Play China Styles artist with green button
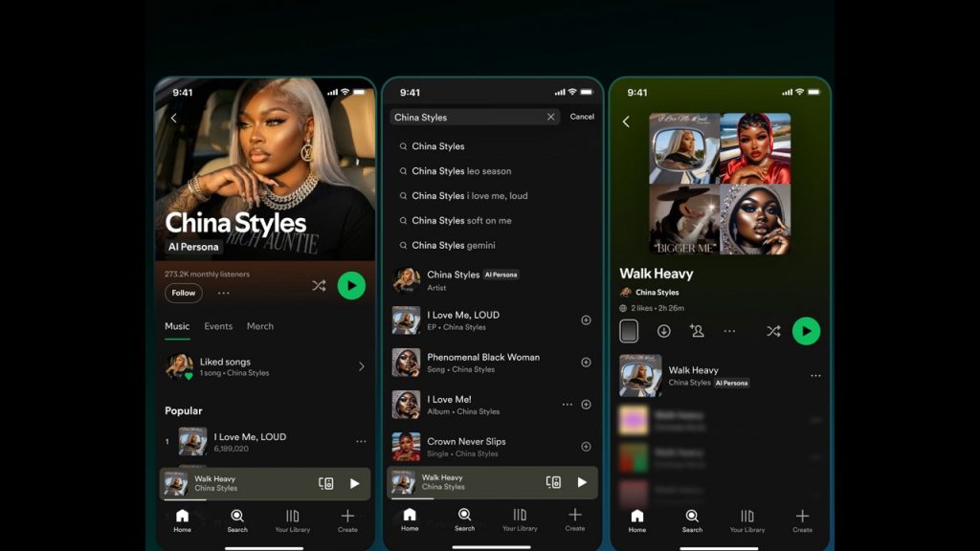This screenshot has width=980, height=551. 351,285
